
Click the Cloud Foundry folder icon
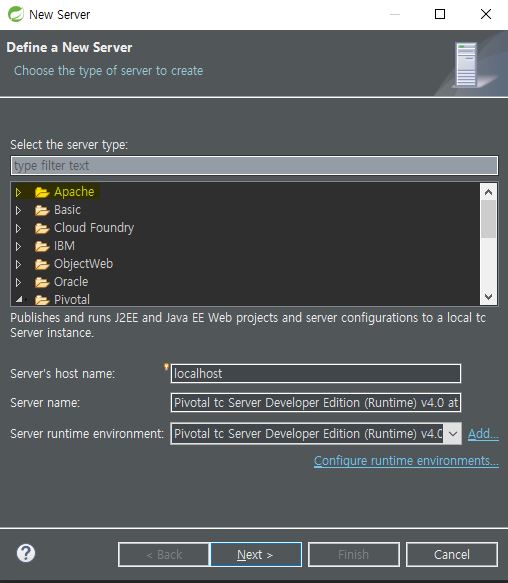coord(42,228)
